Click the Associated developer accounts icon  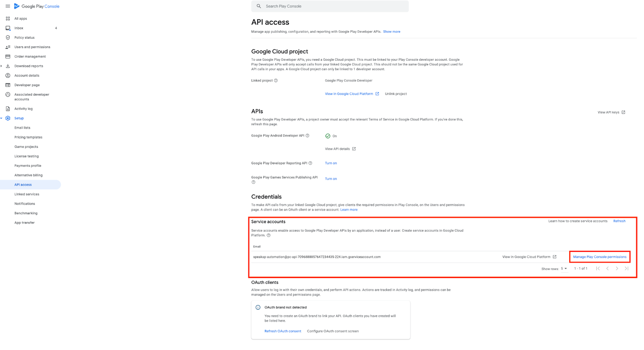(8, 95)
